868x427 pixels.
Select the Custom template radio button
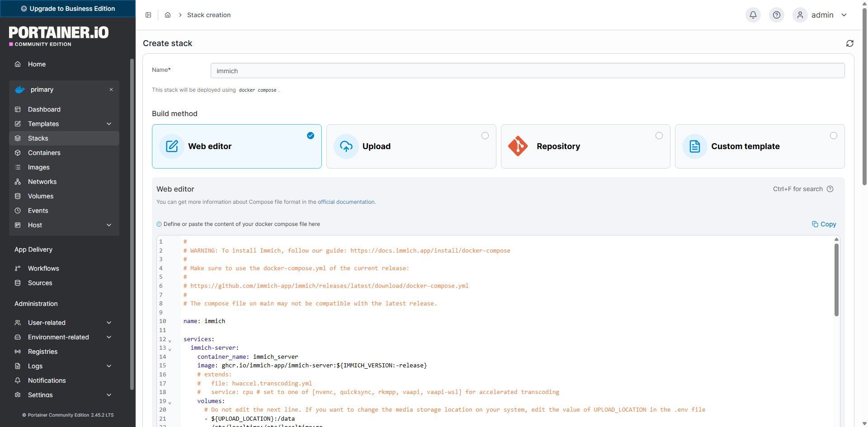click(834, 136)
